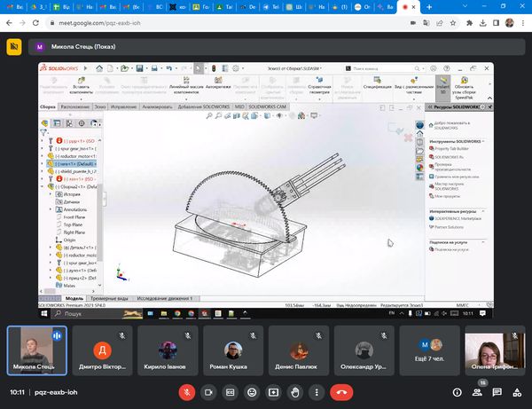Collapse the Сборка2<1> assembly node

[43, 187]
